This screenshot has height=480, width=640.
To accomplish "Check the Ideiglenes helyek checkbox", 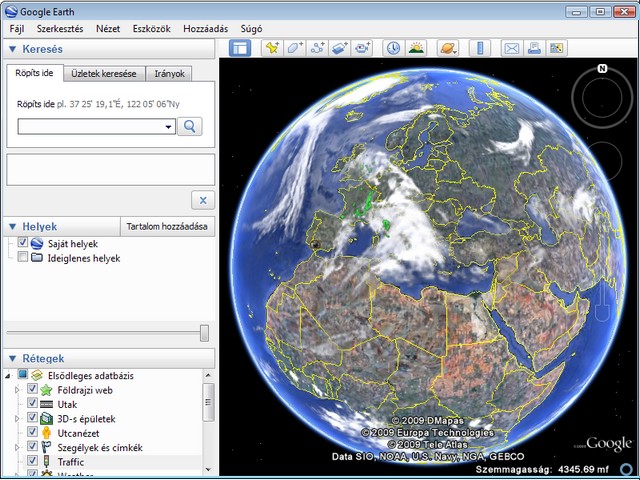I will pyautogui.click(x=22, y=257).
